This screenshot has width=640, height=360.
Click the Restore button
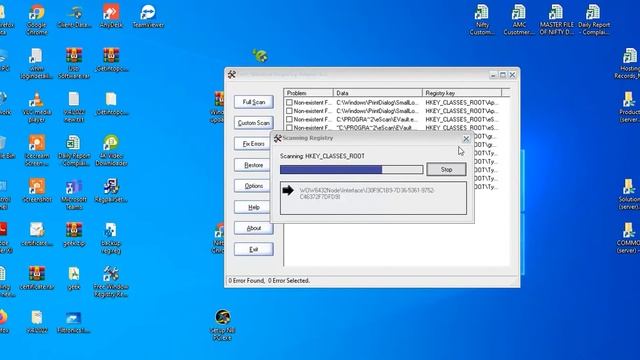pyautogui.click(x=253, y=165)
